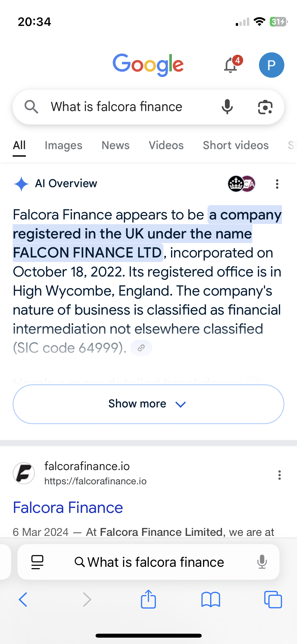Tap Safari page settings reader icon

(37, 562)
